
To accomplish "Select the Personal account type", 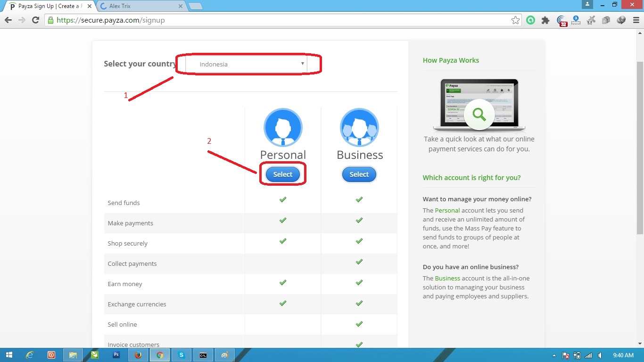I will (283, 174).
